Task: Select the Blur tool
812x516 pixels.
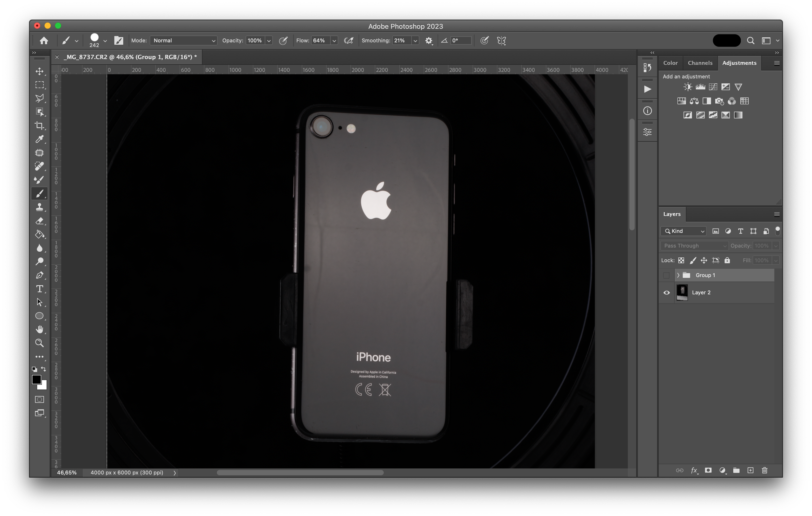Action: (x=39, y=248)
